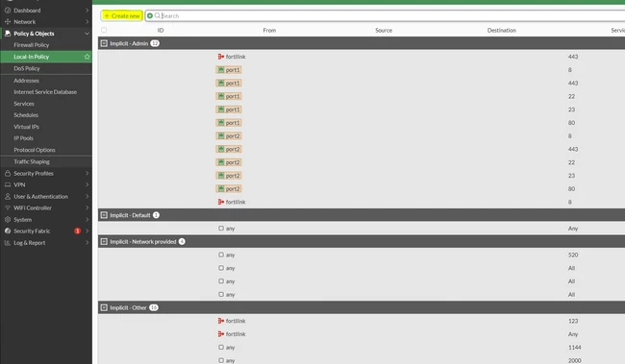
Task: Click the Network icon in sidebar
Action: pyautogui.click(x=8, y=22)
